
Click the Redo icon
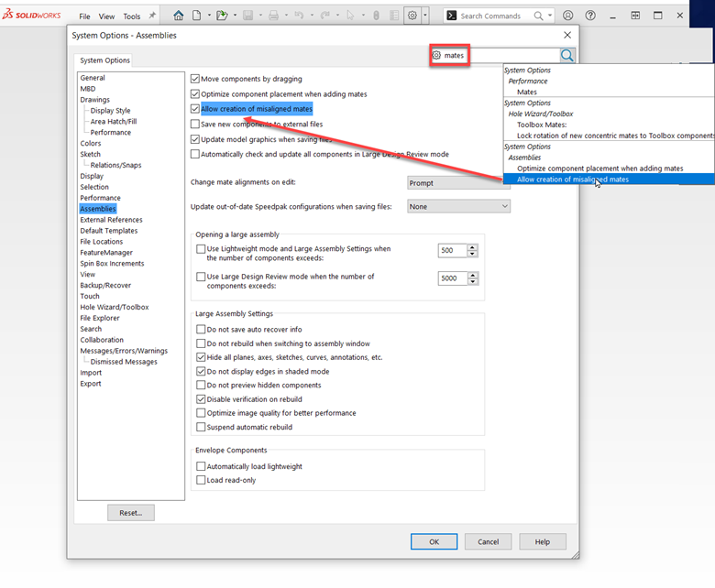coord(324,16)
